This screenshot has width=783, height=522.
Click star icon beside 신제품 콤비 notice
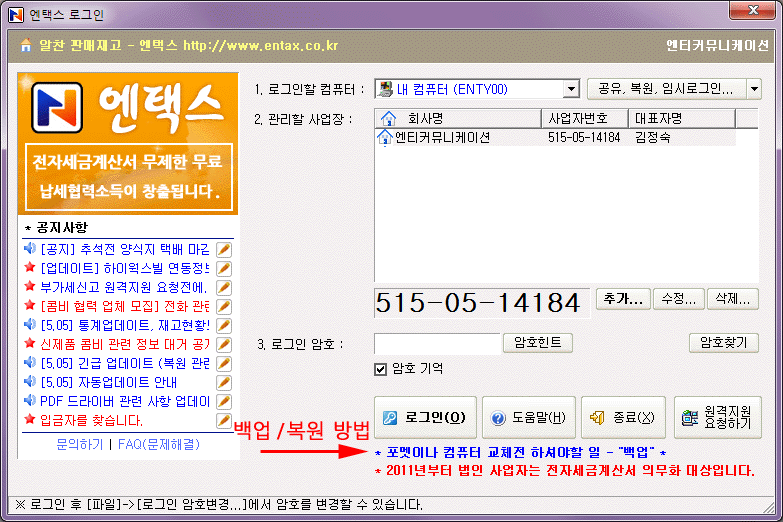click(30, 343)
